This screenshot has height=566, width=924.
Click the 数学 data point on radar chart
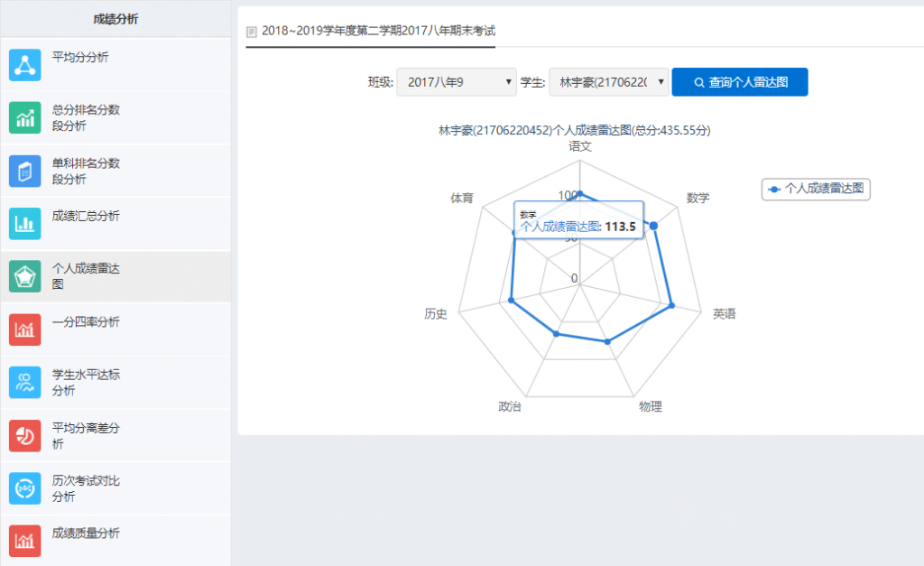tap(655, 226)
